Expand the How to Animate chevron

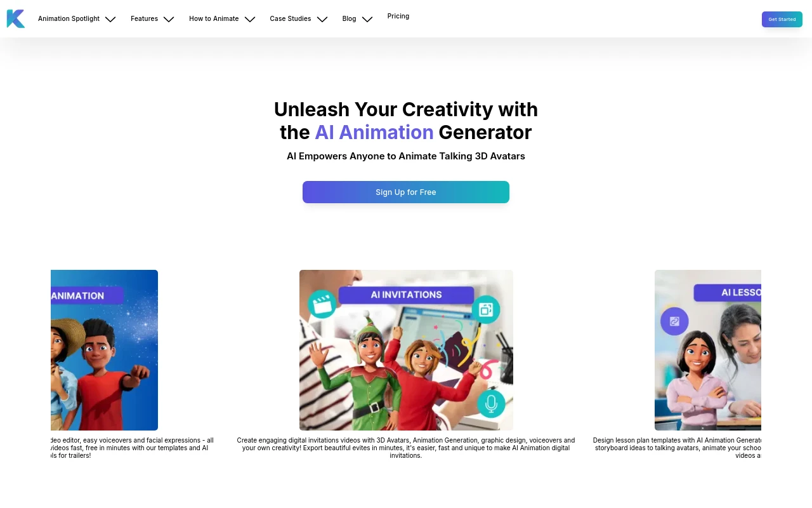click(250, 19)
